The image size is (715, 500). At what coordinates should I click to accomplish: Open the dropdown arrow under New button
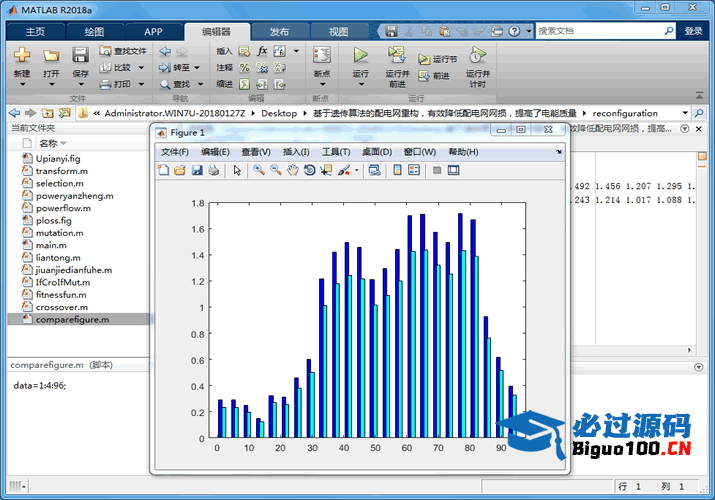pyautogui.click(x=21, y=84)
